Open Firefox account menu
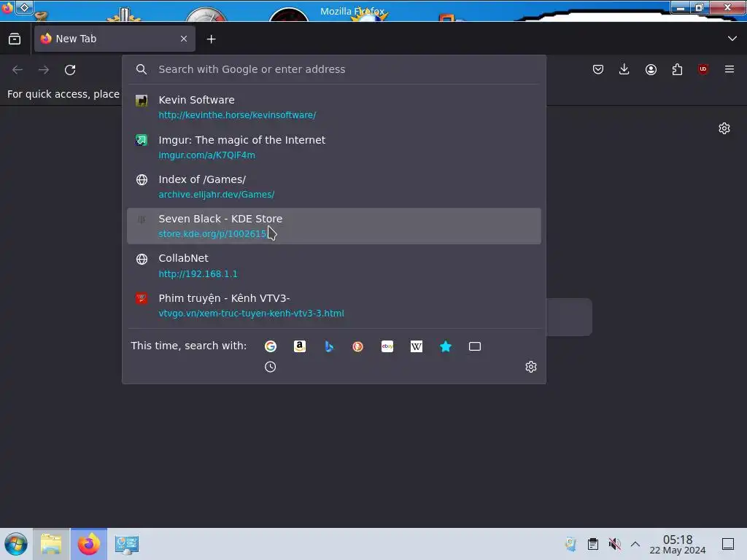This screenshot has height=560, width=747. pyautogui.click(x=651, y=69)
